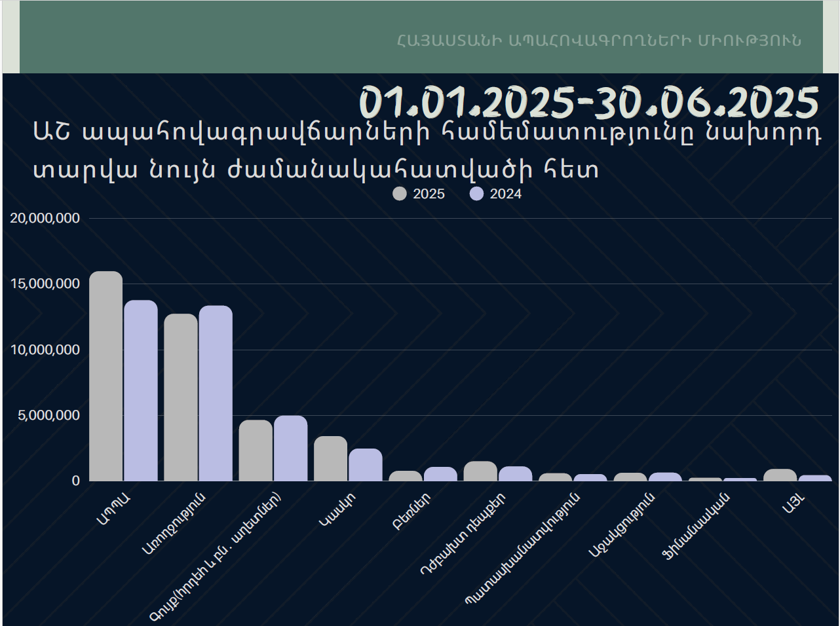Click the ՀԱՅԱՍՏԱՆԻ ԱՊԱՀՈՎԱԳՐՈՂՆԵՐԻ ՄԻՈՒԹՅՈՒՆ header text
840x626 pixels.
(598, 40)
